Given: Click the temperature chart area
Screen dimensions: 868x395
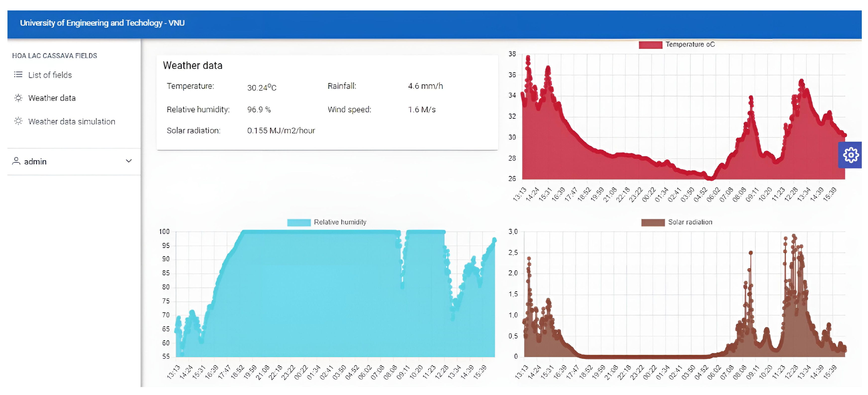Looking at the screenshot, I should point(684,117).
